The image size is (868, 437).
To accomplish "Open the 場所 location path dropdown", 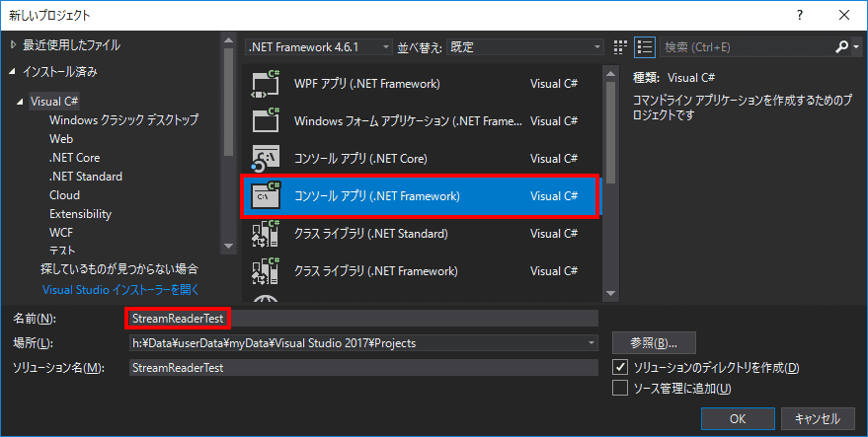I will pos(592,343).
